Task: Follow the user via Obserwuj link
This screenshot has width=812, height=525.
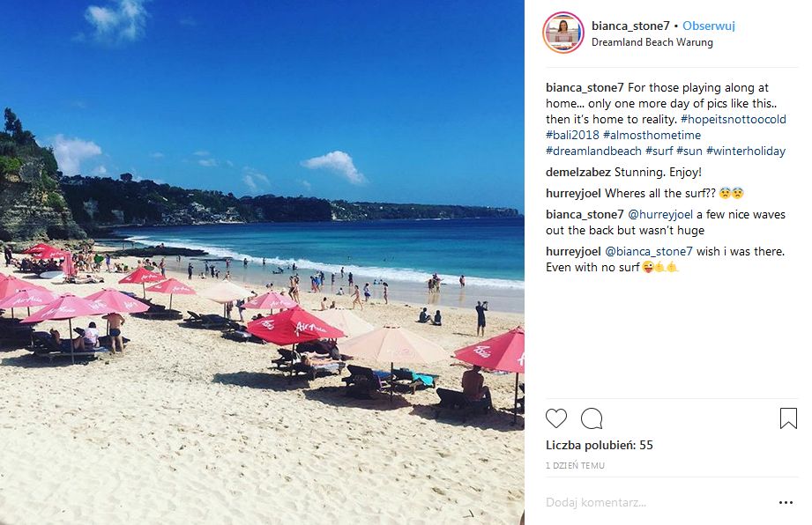Action: (709, 26)
